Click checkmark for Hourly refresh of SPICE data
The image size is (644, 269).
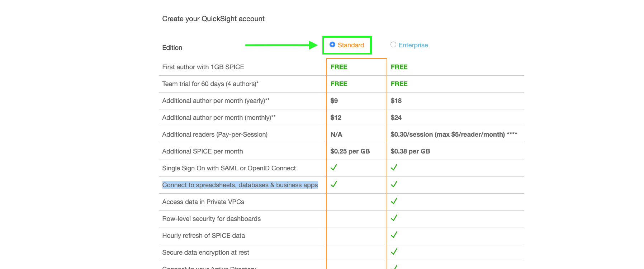(x=394, y=235)
